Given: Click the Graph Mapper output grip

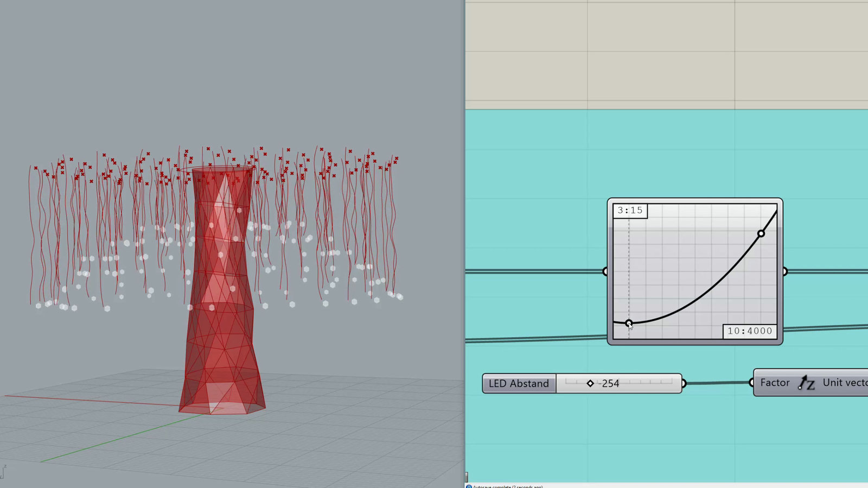Looking at the screenshot, I should coord(784,271).
